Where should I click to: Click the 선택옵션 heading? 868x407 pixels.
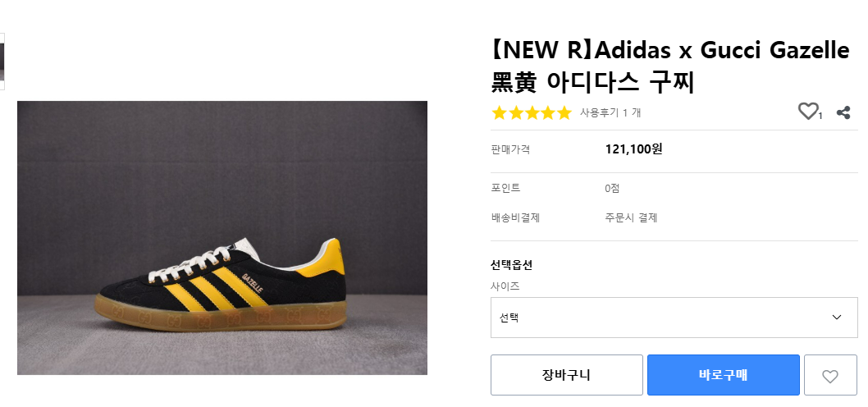coord(512,265)
